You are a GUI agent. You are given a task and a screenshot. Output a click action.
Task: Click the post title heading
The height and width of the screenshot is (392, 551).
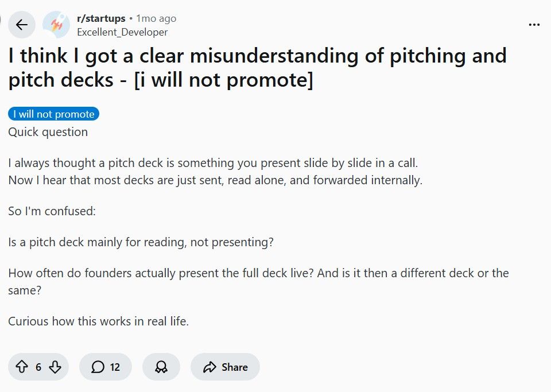tap(257, 68)
